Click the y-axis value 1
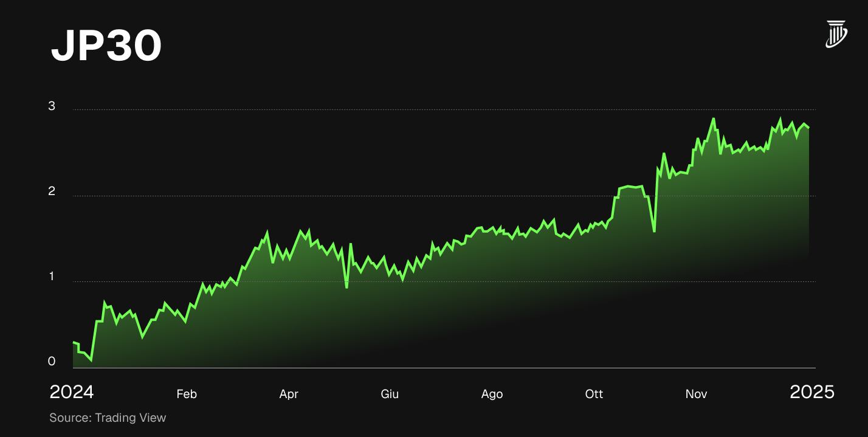The width and height of the screenshot is (868, 437). pos(52,277)
